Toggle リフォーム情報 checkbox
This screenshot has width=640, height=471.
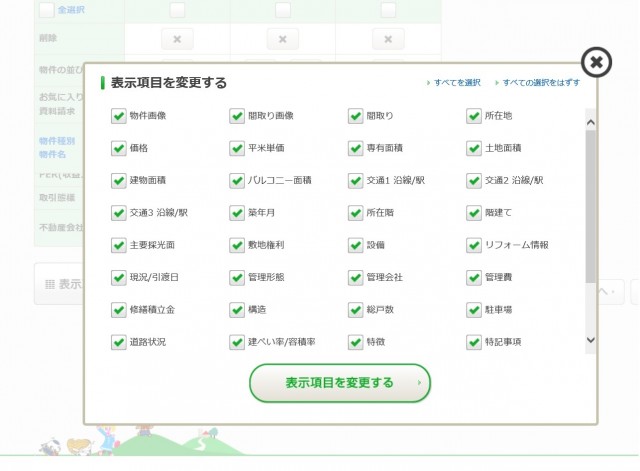[474, 245]
